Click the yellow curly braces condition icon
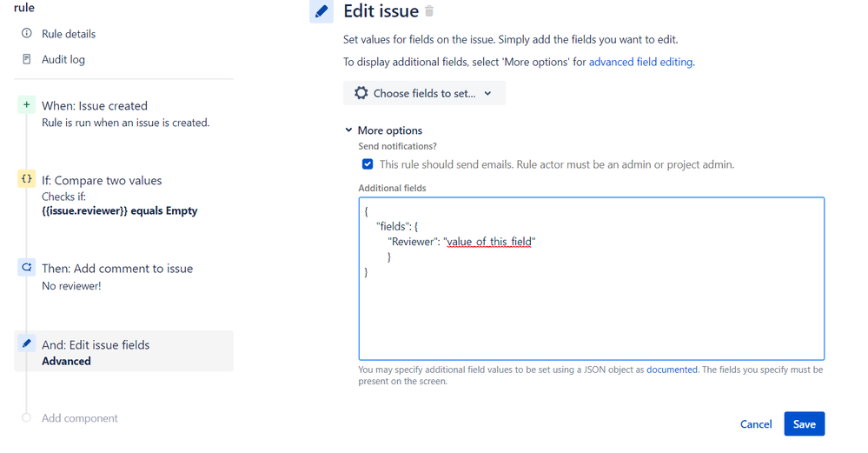This screenshot has width=868, height=453. coord(27,179)
